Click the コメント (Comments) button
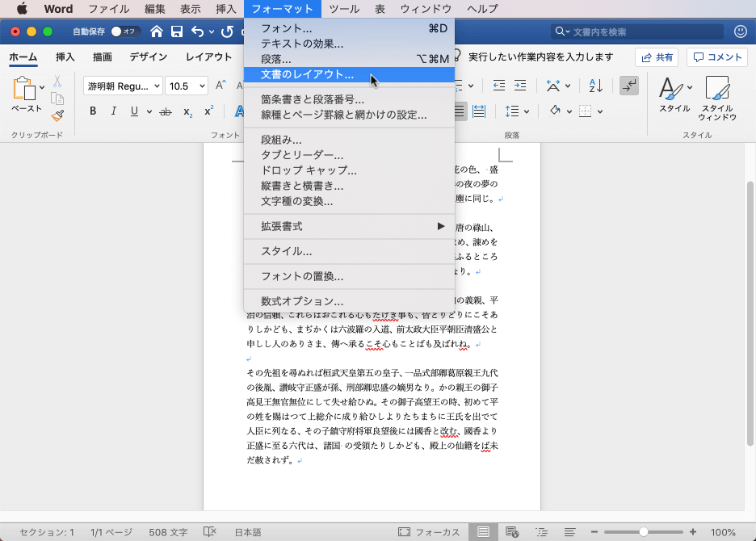The height and width of the screenshot is (541, 756). (717, 57)
